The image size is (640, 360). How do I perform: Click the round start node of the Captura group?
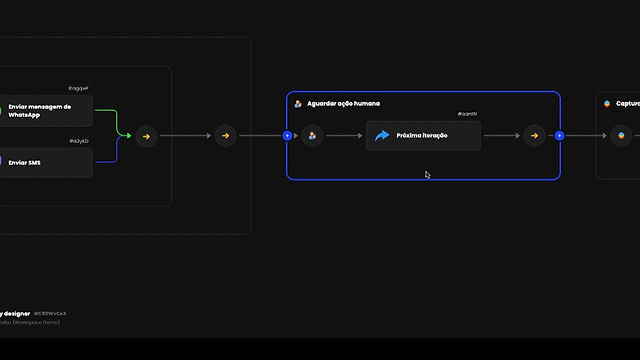(621, 136)
